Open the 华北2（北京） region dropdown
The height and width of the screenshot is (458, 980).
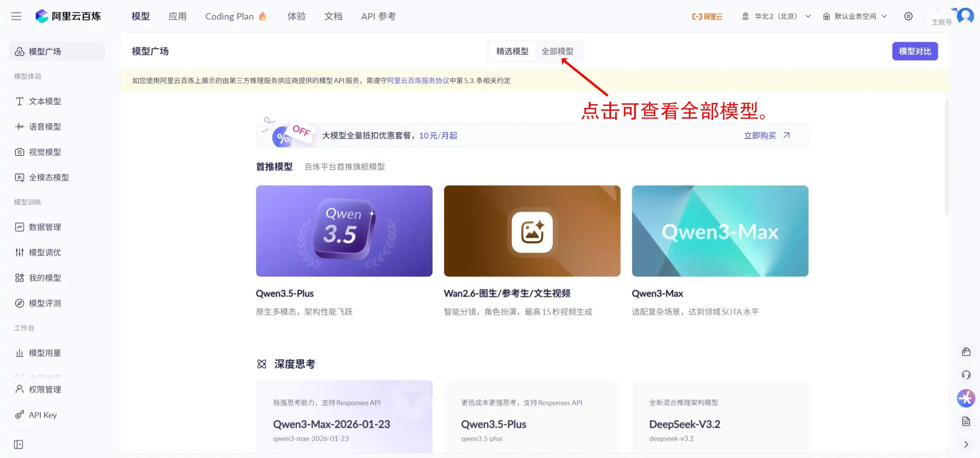pos(776,16)
